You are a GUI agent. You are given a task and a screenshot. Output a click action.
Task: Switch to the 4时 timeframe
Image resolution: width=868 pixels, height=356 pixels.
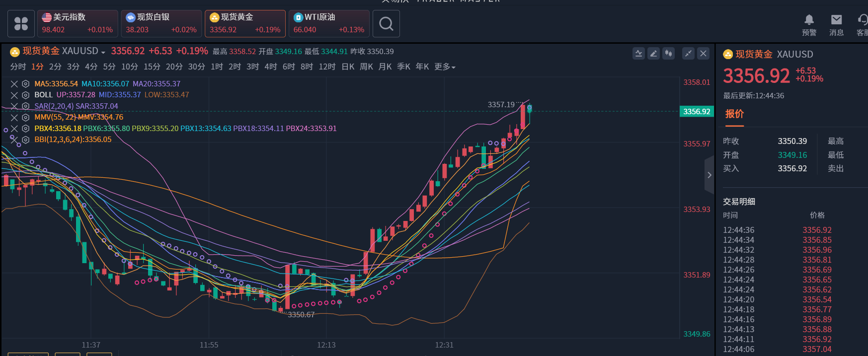(x=271, y=67)
